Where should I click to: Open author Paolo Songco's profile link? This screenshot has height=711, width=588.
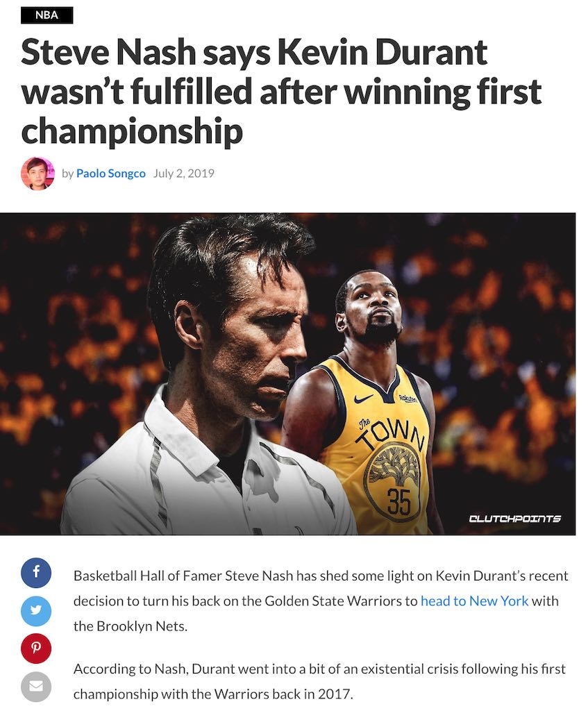110,174
